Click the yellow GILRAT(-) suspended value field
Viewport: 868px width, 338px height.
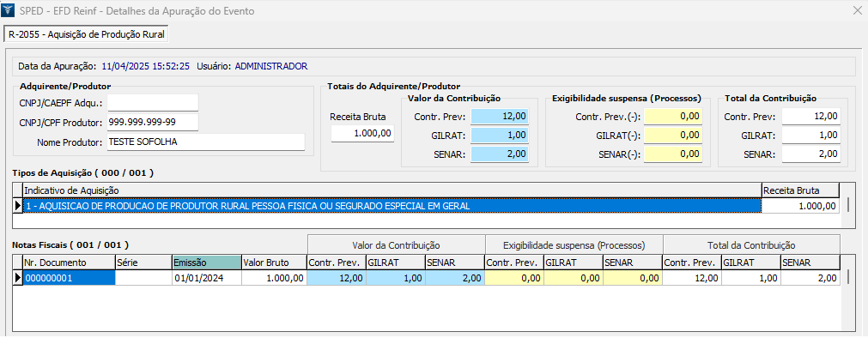[x=674, y=135]
